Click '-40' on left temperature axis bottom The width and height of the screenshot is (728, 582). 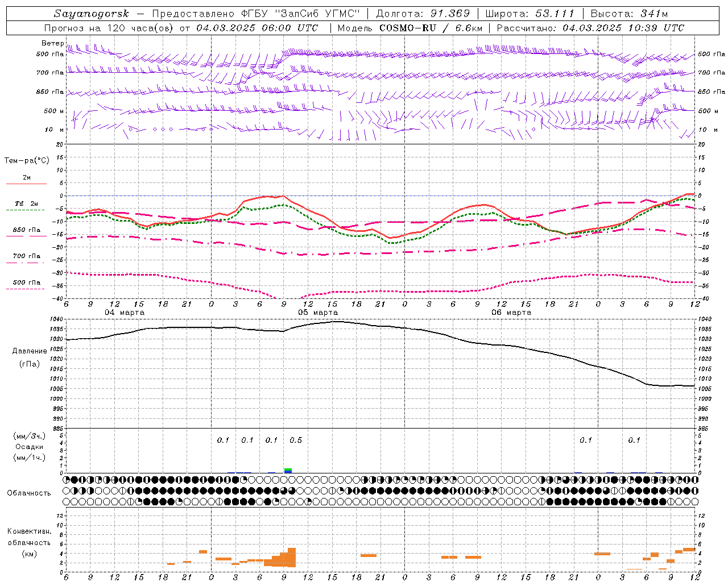[x=57, y=298]
